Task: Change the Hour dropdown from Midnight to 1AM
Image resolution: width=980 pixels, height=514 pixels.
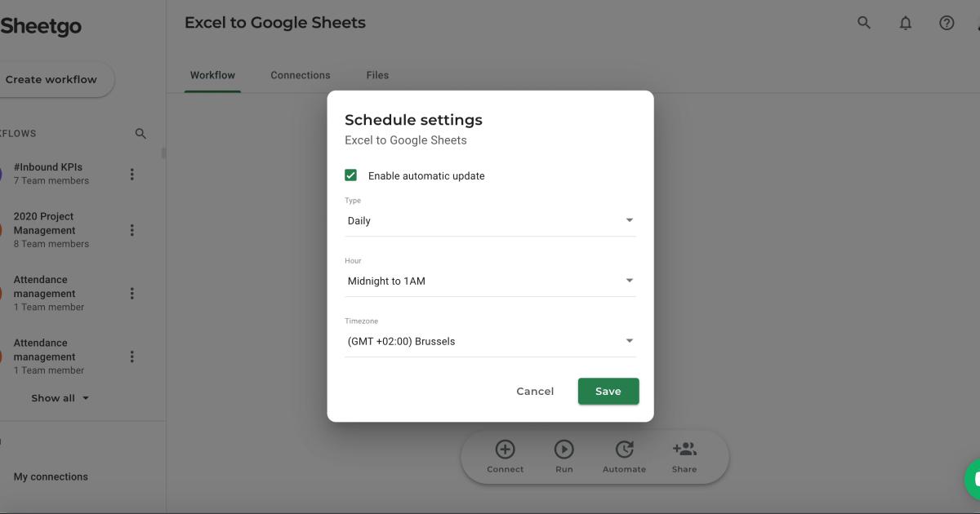Action: click(490, 280)
